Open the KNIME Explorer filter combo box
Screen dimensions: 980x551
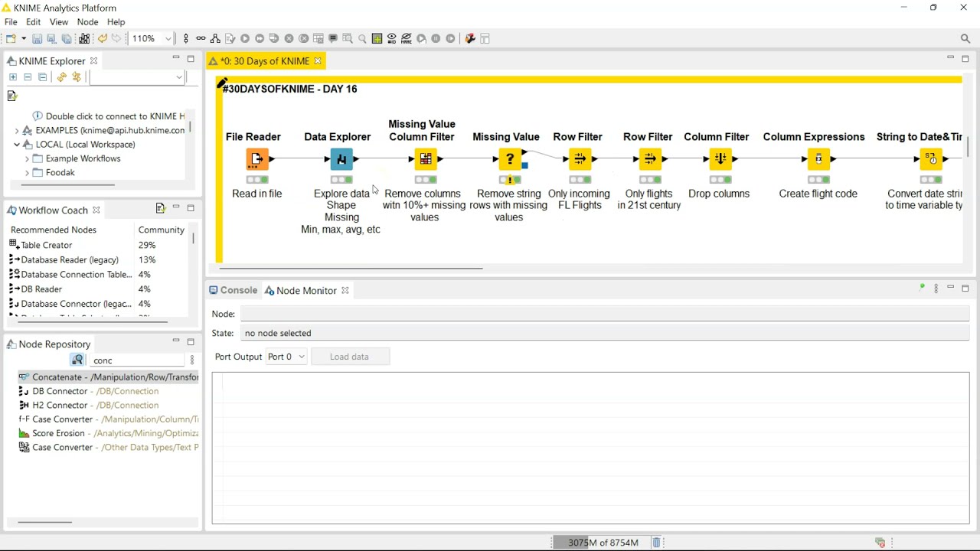pos(137,77)
